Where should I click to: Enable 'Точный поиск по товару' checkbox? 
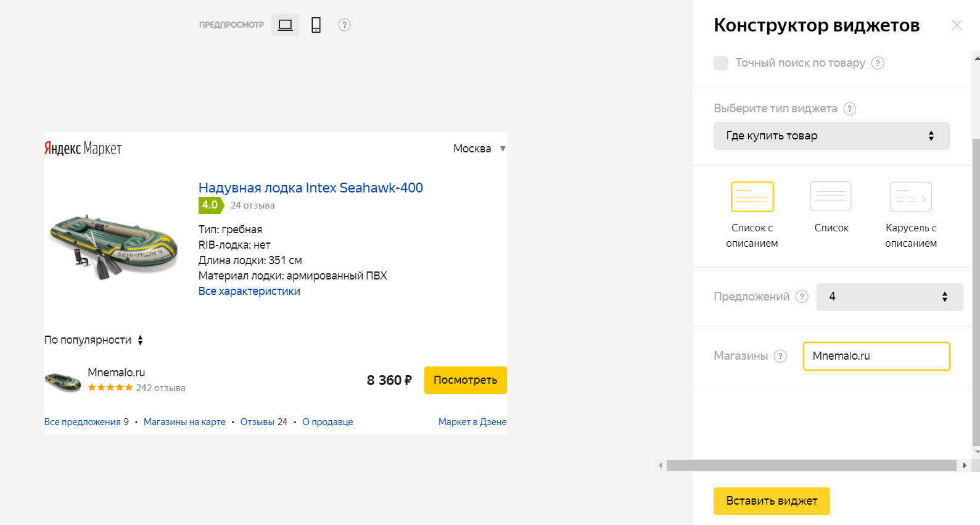coord(720,63)
